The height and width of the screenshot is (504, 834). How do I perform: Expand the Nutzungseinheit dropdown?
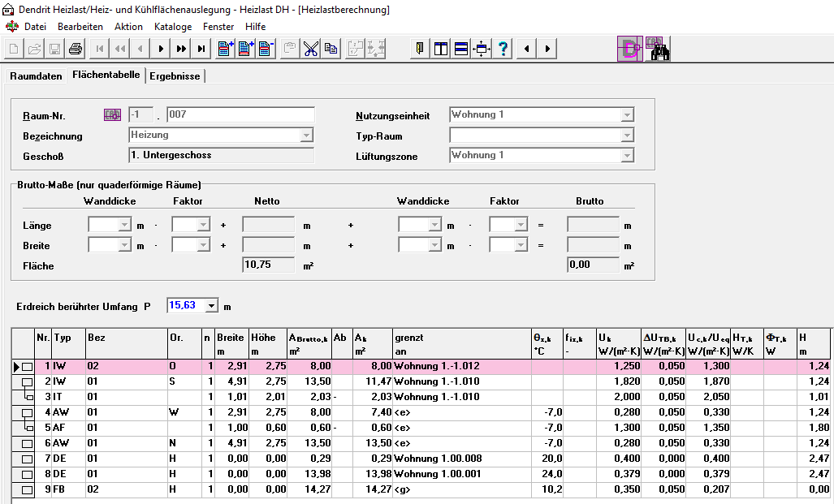point(627,114)
